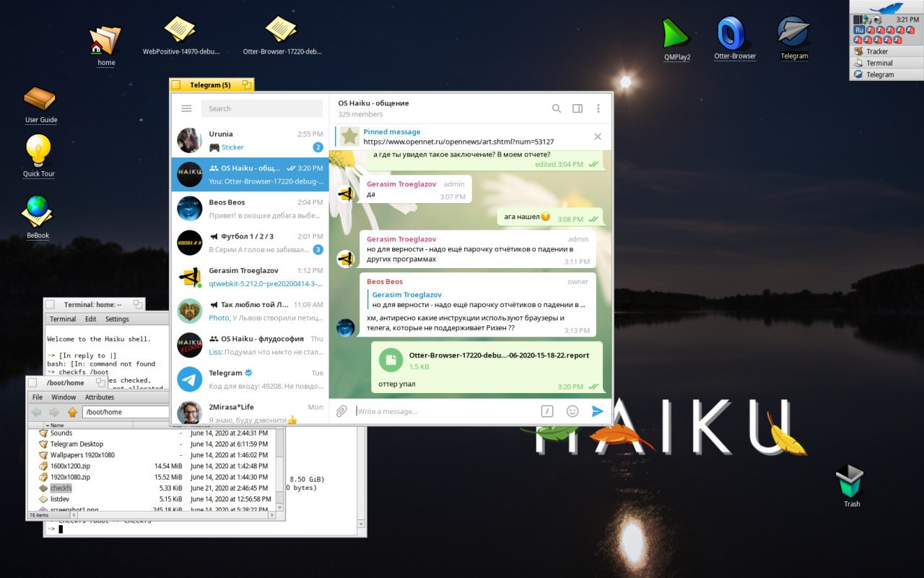Click the forward arrow in /boot/home window
The height and width of the screenshot is (578, 924).
coord(53,412)
